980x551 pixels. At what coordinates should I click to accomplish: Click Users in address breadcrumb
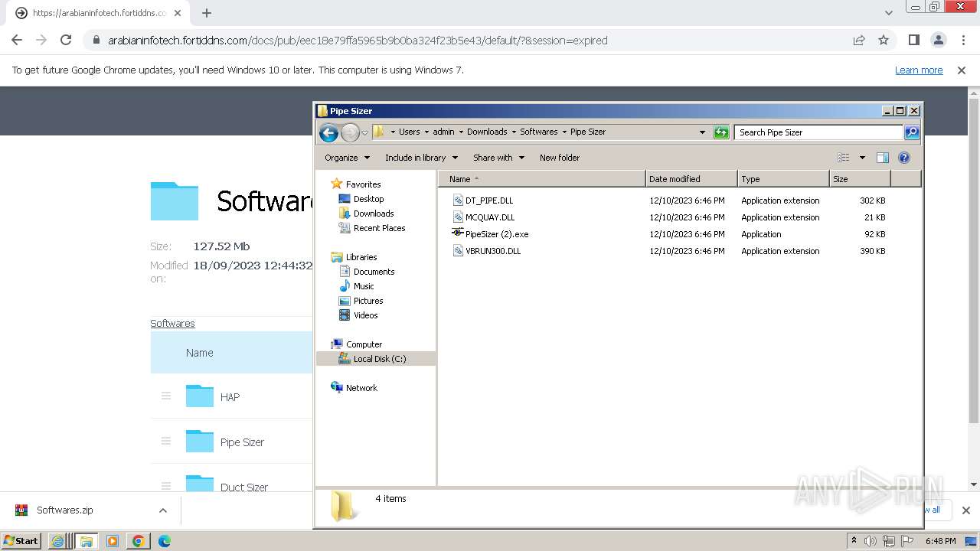pos(410,132)
